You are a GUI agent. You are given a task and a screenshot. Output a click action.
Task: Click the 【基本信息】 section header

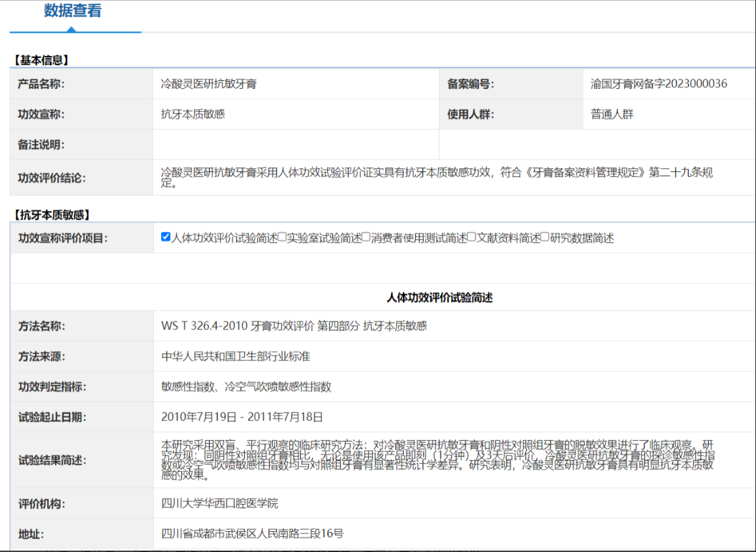coord(42,60)
